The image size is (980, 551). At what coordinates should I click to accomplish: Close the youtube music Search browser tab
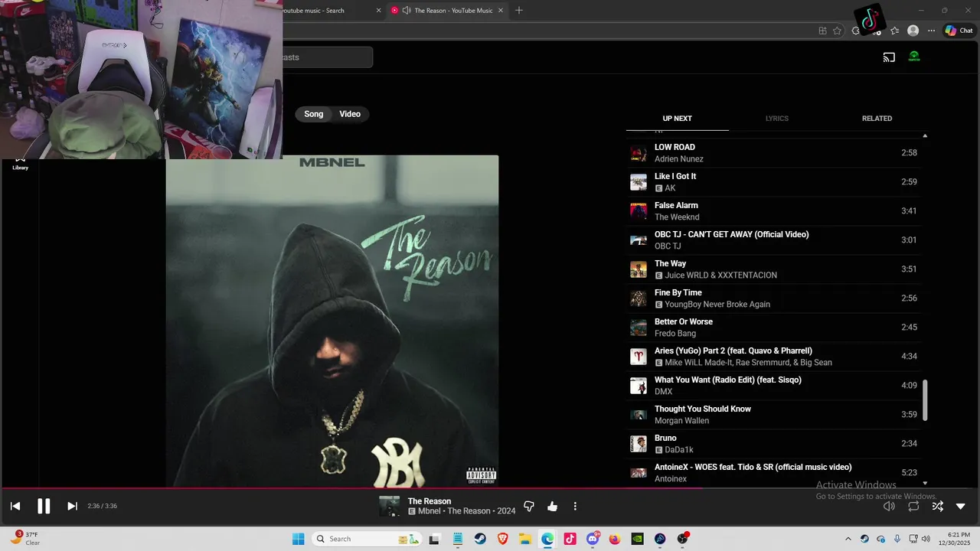pyautogui.click(x=378, y=11)
